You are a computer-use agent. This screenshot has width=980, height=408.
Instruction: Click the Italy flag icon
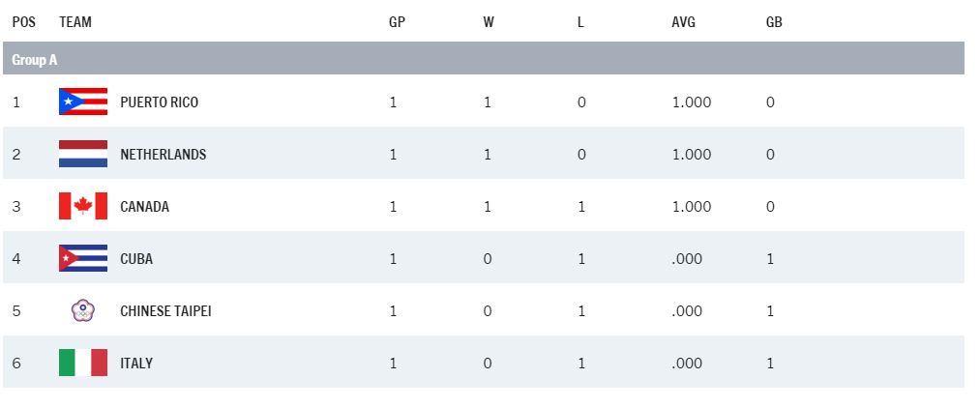coord(82,363)
